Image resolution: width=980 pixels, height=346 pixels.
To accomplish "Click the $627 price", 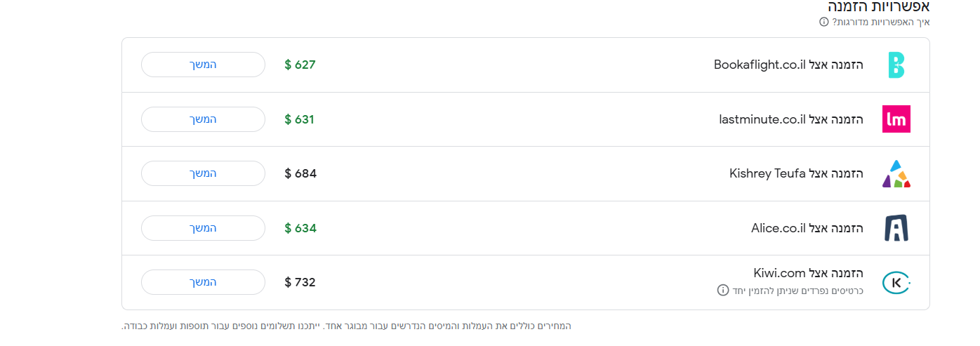I will 300,65.
